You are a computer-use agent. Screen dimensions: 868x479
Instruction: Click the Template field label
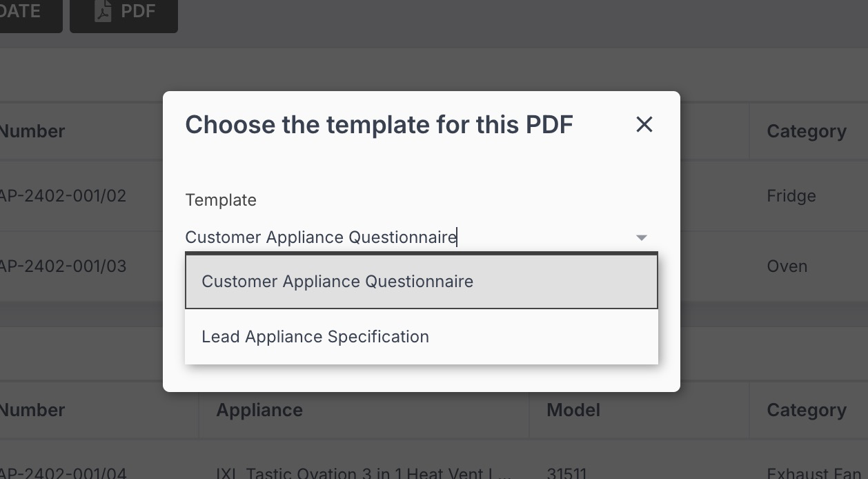221,200
